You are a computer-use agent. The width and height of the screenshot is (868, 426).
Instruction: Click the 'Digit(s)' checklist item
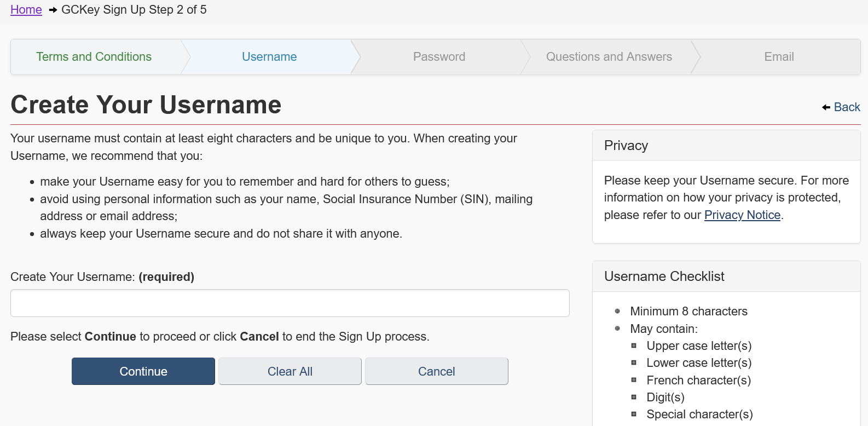pyautogui.click(x=666, y=398)
